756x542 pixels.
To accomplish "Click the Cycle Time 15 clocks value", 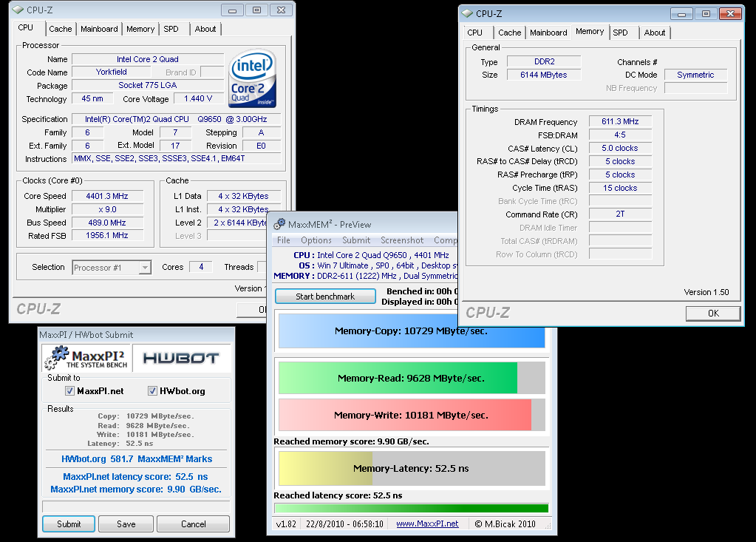I will tap(620, 188).
